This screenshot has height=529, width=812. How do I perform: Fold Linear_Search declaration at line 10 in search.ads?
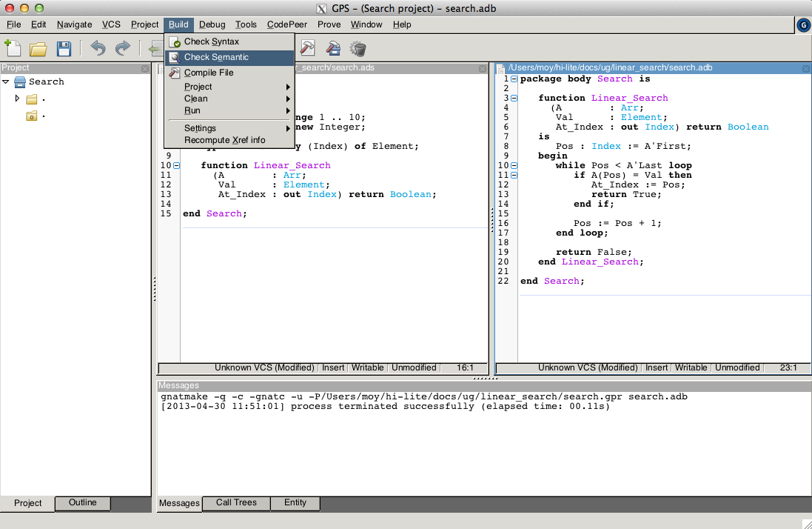click(x=177, y=165)
